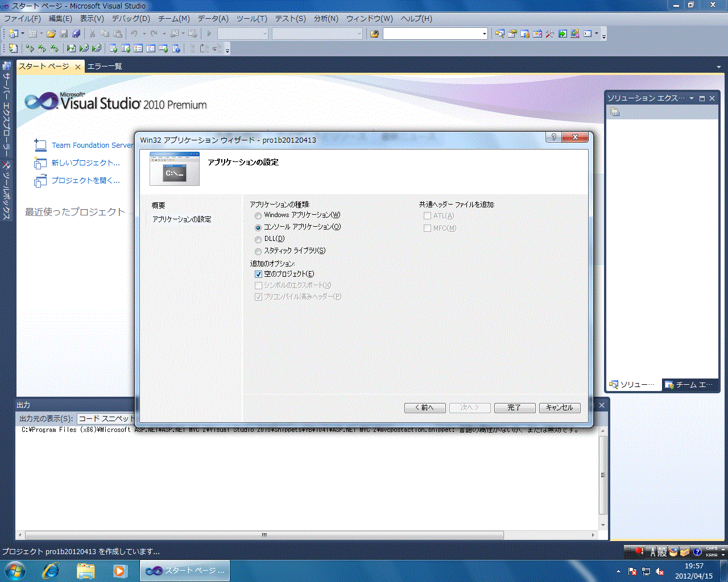The image size is (728, 582).
Task: Click the Cut scissors icon
Action: (x=92, y=34)
